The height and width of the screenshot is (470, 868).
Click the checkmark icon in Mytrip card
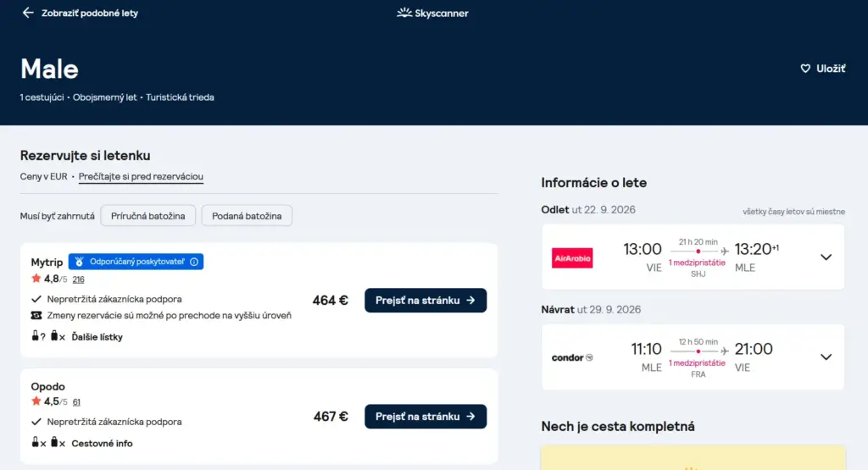36,299
